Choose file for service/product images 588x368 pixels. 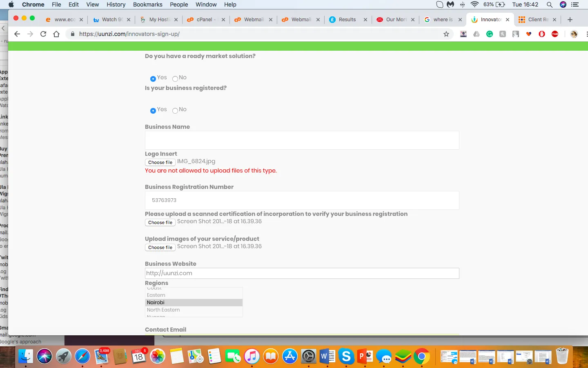click(160, 247)
